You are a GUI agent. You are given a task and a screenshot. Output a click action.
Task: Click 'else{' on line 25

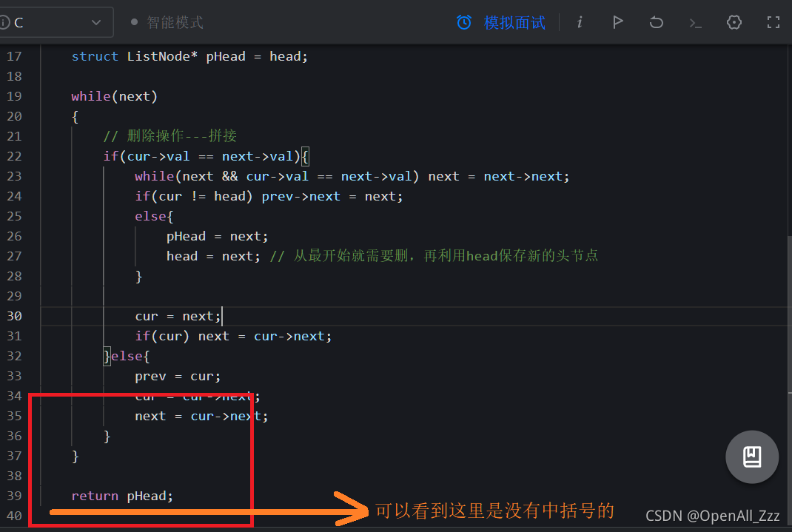154,217
